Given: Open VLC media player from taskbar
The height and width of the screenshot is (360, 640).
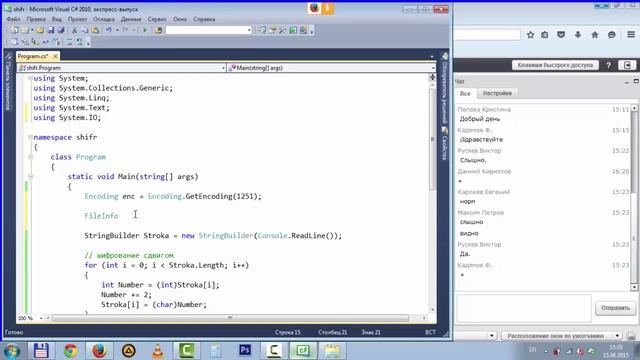Looking at the screenshot, I should pyautogui.click(x=158, y=351).
